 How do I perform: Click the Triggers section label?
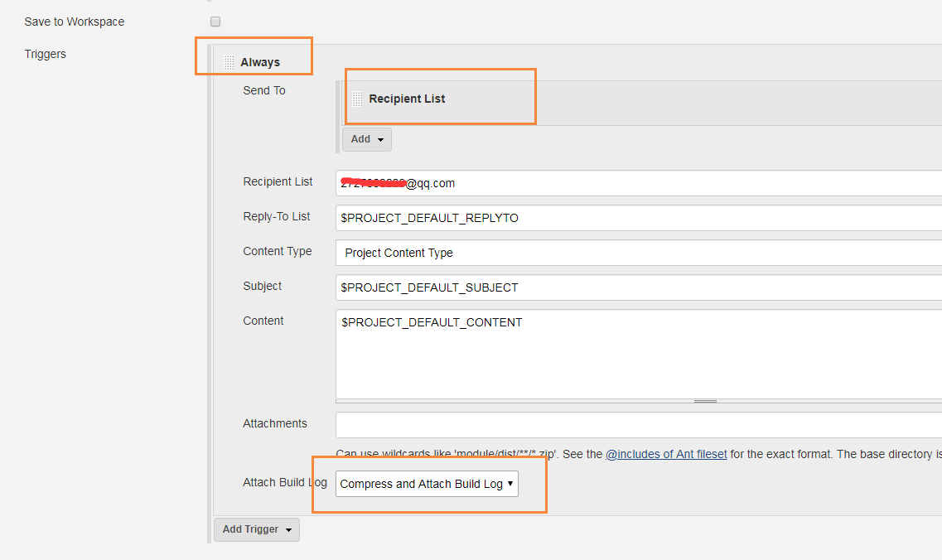pyautogui.click(x=46, y=54)
